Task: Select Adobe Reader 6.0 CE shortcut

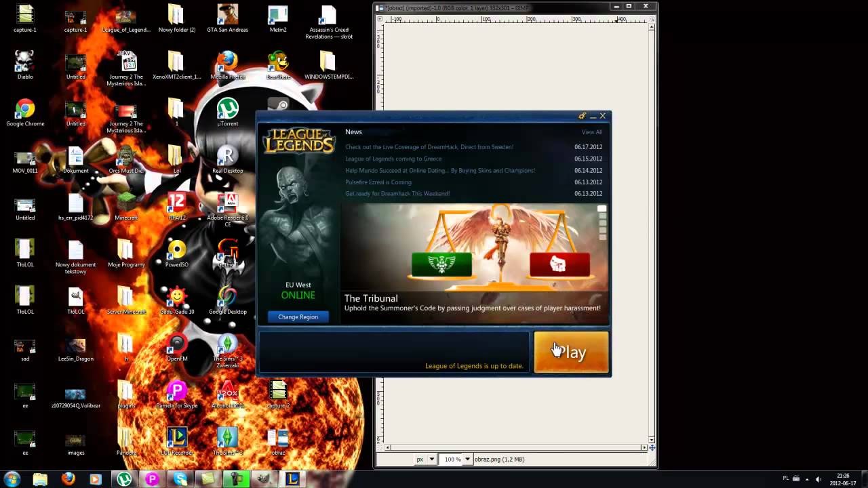Action: point(227,209)
